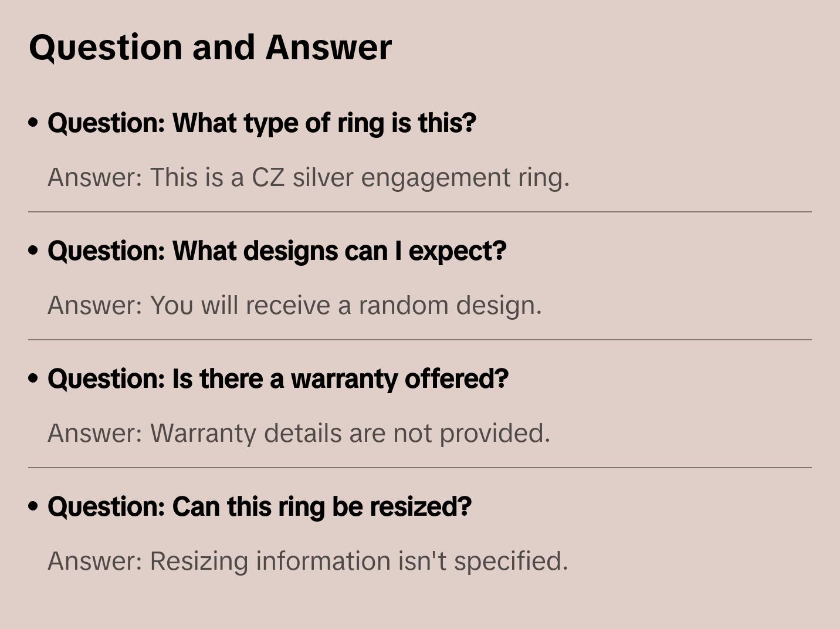The image size is (840, 629).
Task: Click the random design answer text
Action: point(294,306)
